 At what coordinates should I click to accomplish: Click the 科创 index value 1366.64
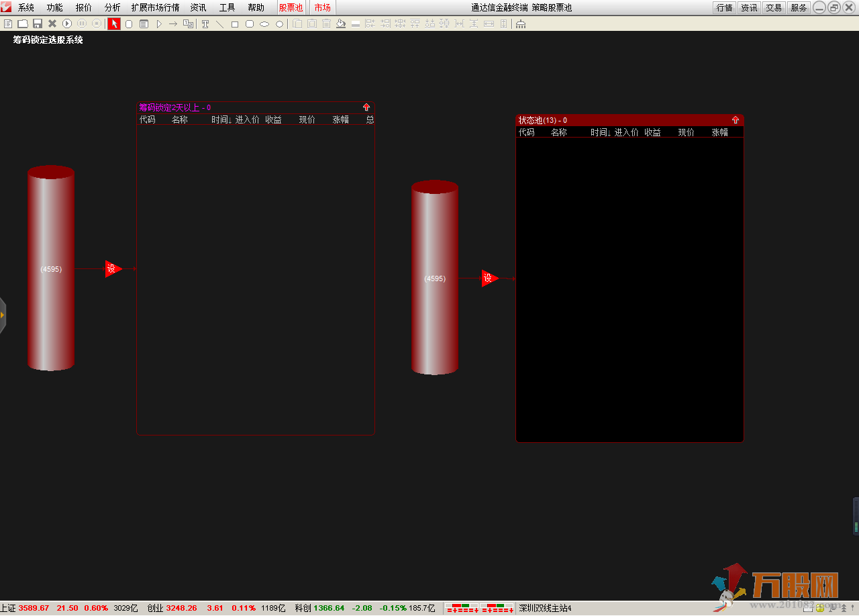tap(329, 608)
